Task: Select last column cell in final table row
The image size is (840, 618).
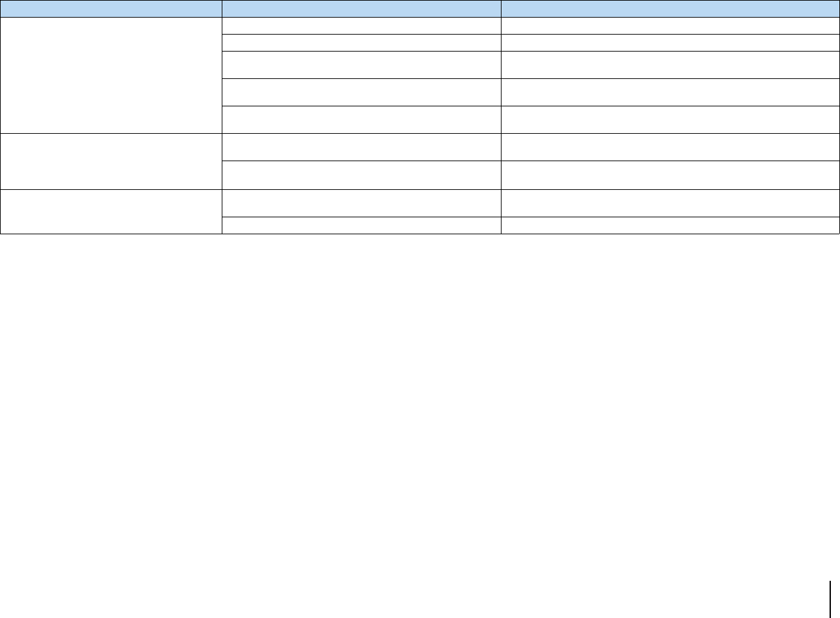Action: tap(670, 225)
